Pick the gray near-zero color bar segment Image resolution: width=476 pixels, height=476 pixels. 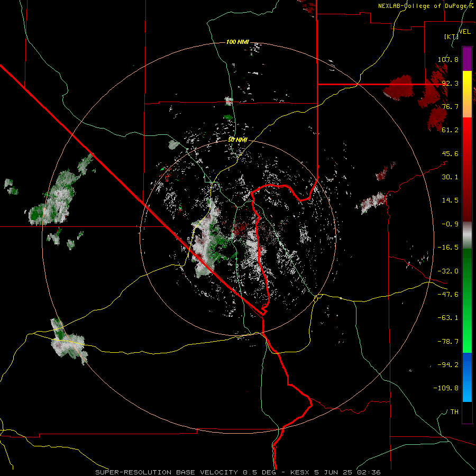(467, 235)
